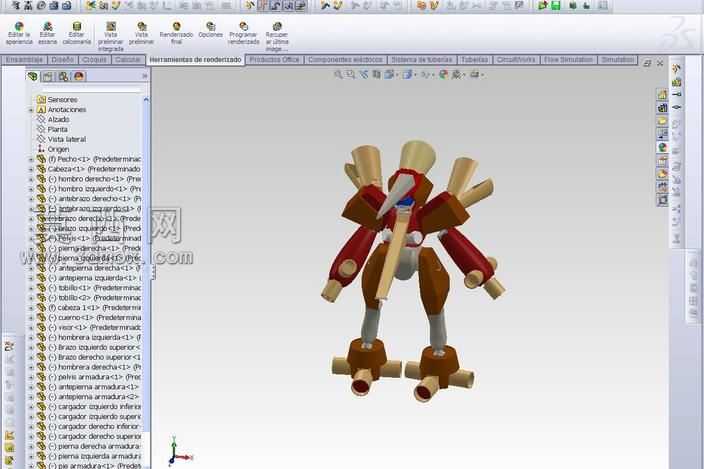
Task: Restore the document window
Action: (x=647, y=63)
